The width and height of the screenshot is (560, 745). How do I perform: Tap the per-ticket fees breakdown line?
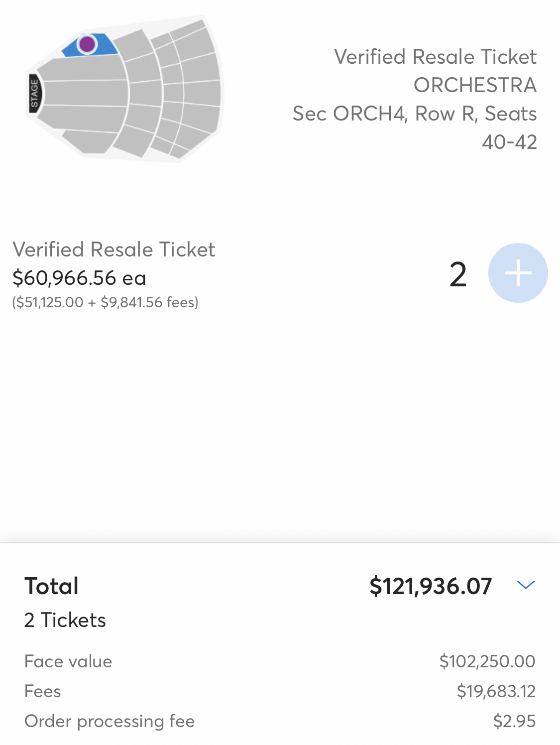point(106,302)
